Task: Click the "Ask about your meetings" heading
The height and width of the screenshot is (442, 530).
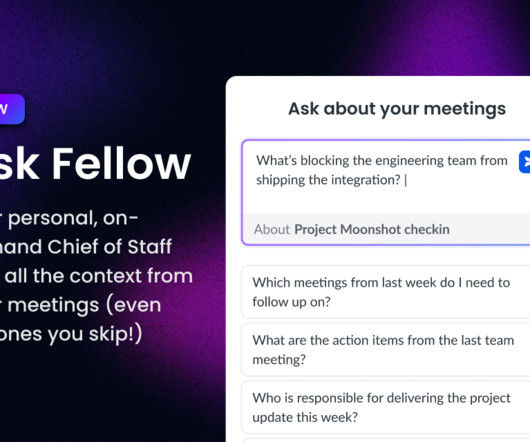Action: click(x=397, y=109)
